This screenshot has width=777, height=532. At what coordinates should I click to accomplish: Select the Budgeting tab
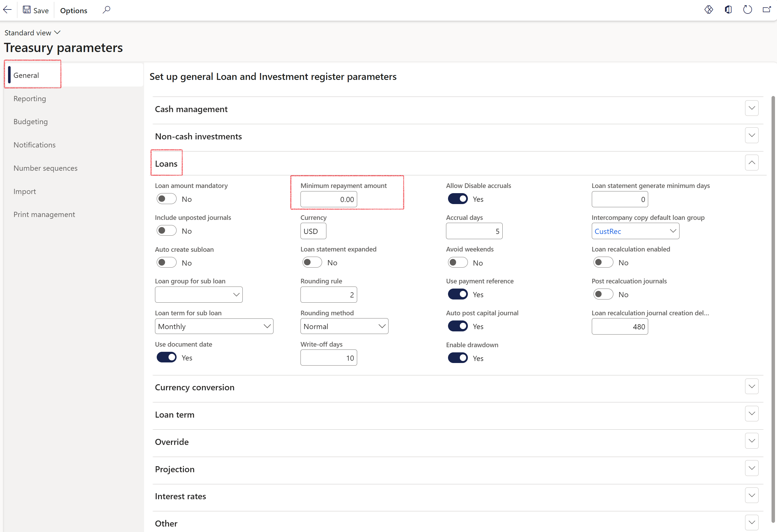click(31, 122)
